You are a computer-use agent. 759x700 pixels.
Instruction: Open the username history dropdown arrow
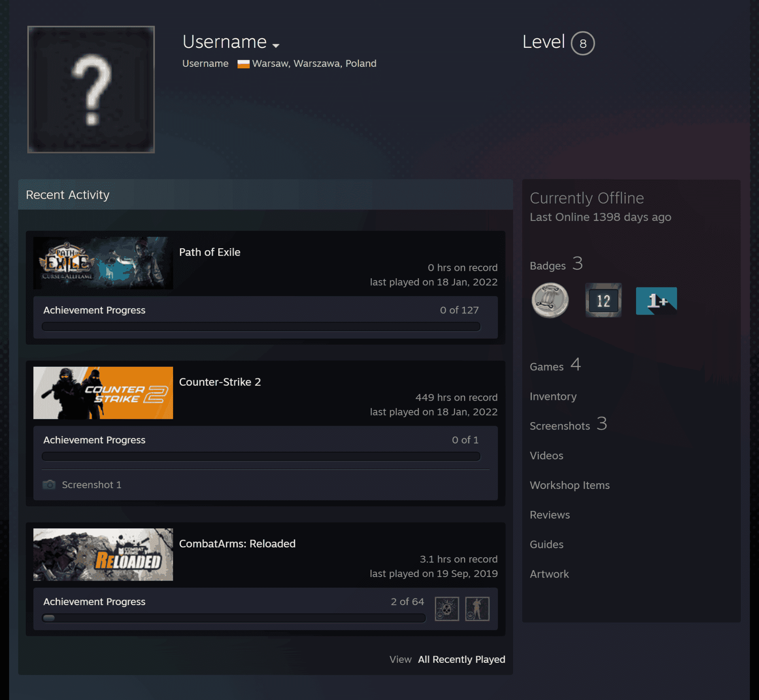276,45
